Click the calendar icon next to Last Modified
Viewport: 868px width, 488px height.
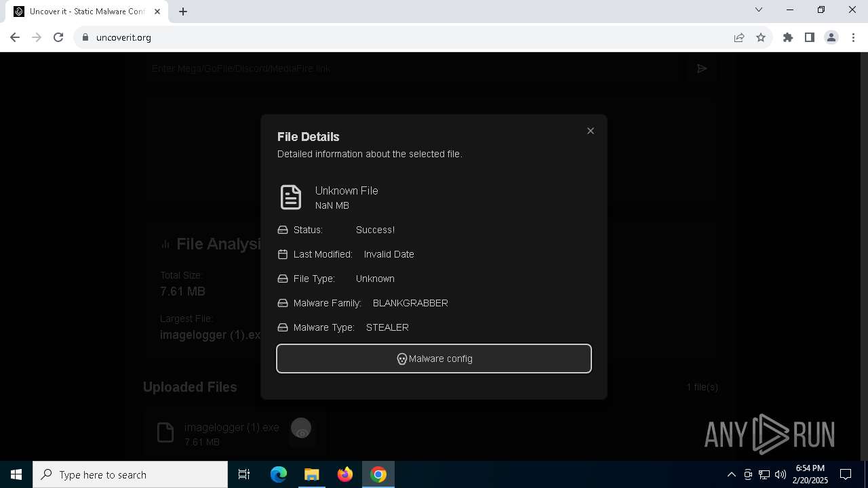[283, 254]
